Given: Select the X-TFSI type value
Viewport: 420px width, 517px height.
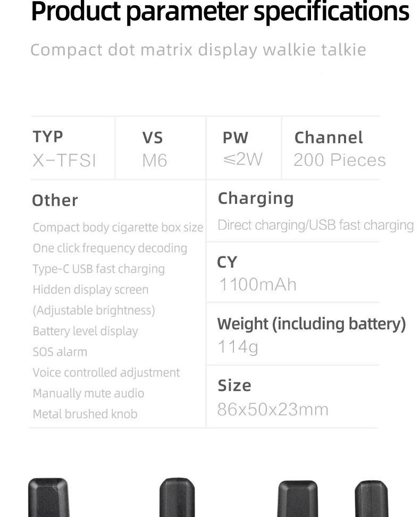Looking at the screenshot, I should tap(64, 160).
